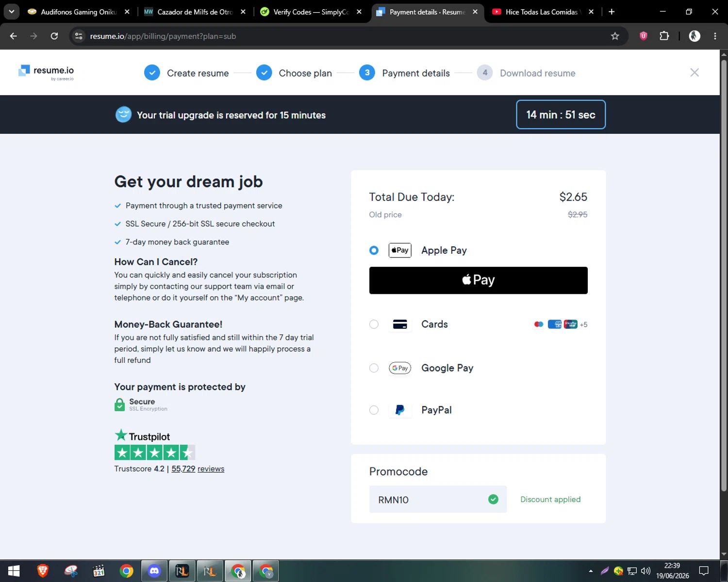Click the G Pay logo icon

coord(400,368)
